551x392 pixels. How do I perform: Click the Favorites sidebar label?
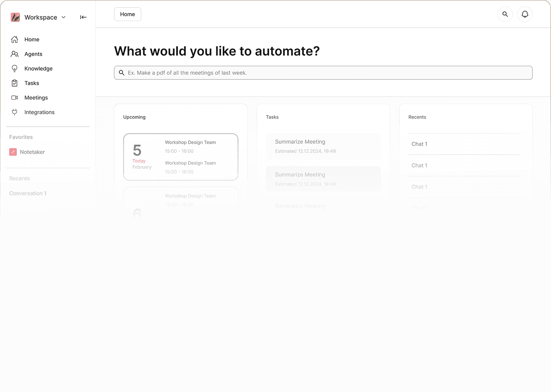click(x=21, y=137)
